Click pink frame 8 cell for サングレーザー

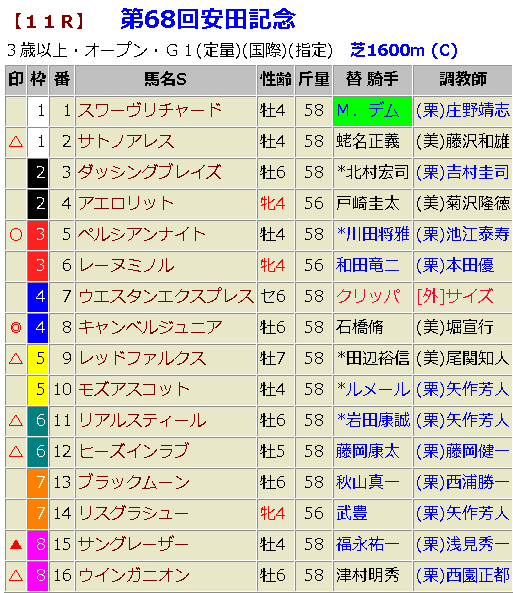tap(38, 545)
